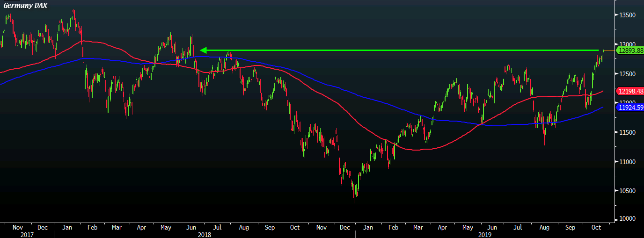Click the 10000 price axis label

627,219
